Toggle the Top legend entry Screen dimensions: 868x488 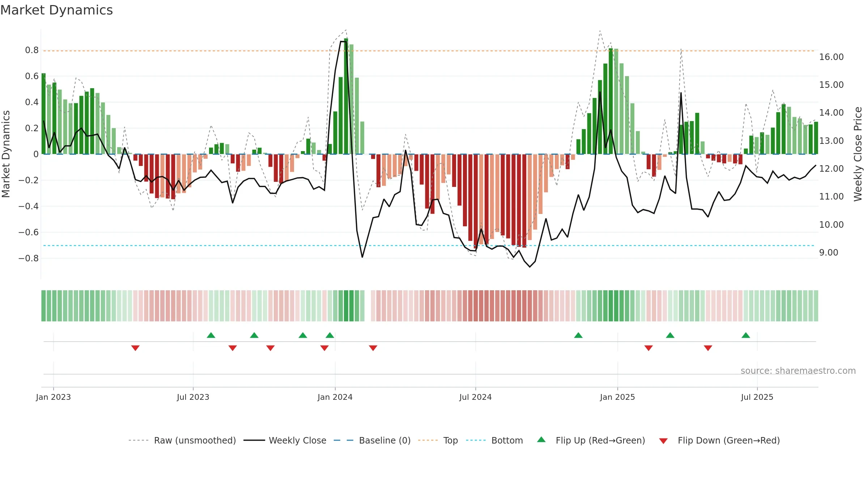438,440
